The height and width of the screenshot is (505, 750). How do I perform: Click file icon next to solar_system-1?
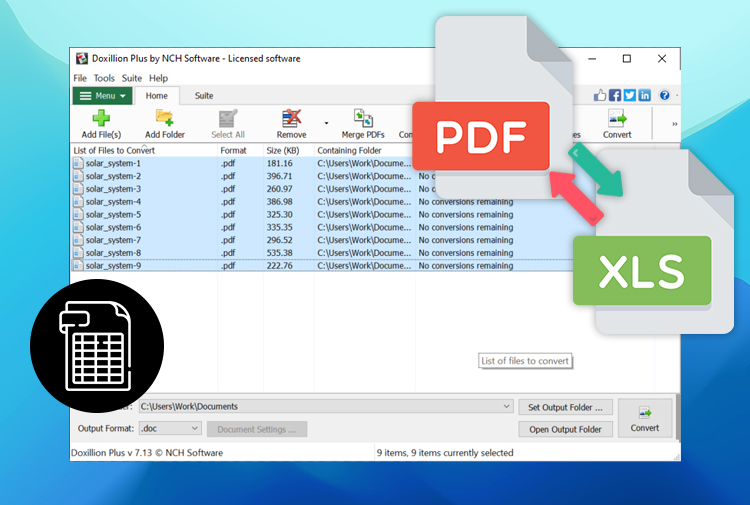[78, 163]
